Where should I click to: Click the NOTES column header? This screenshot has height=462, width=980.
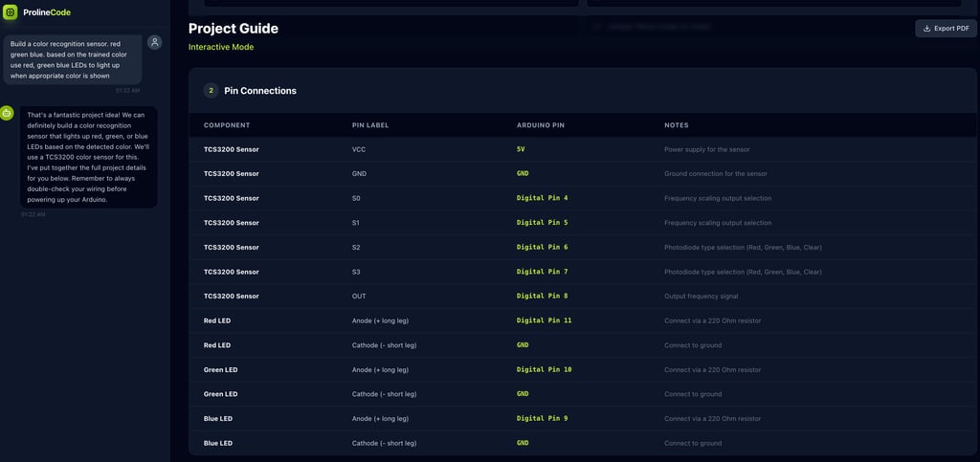(677, 125)
